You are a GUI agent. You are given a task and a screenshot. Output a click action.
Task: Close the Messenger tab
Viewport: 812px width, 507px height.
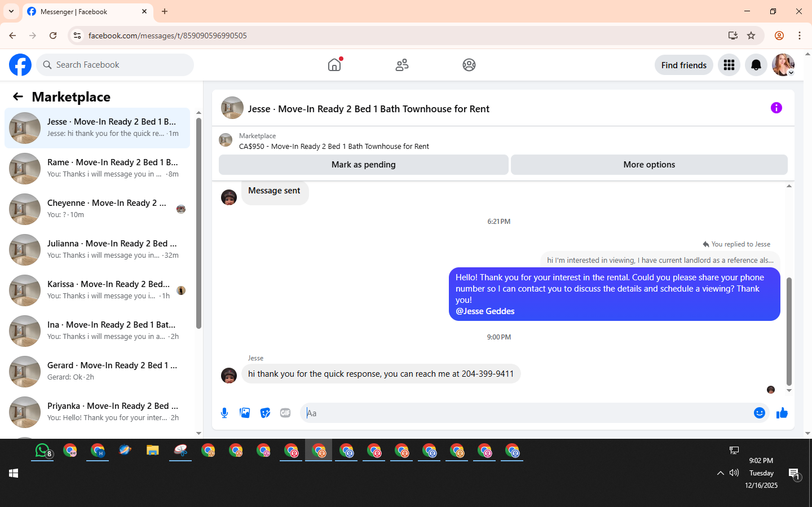coord(144,11)
